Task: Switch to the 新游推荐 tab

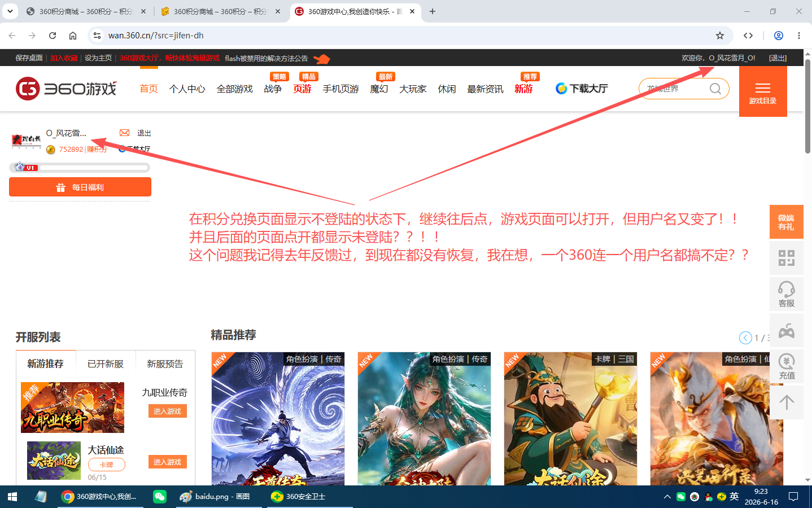Action: (x=46, y=364)
